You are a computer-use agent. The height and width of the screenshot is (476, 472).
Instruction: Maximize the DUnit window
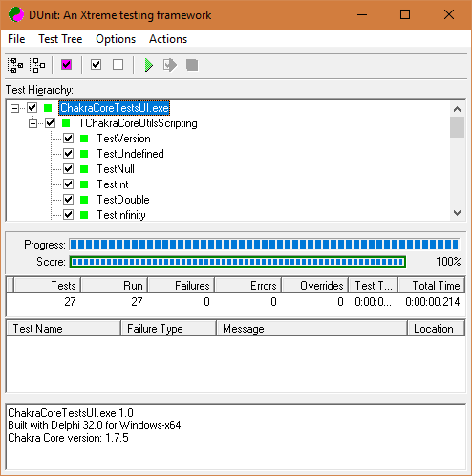pyautogui.click(x=405, y=14)
